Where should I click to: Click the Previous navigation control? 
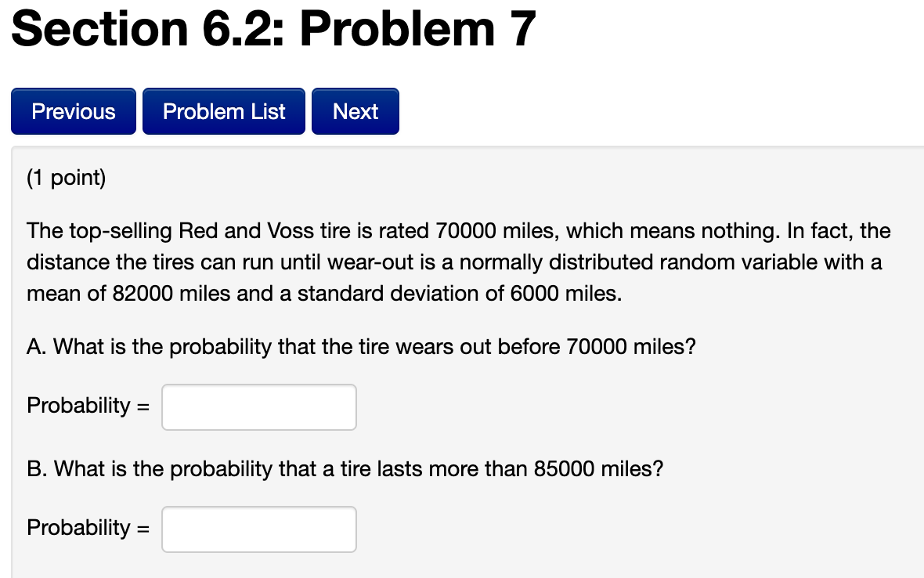(x=73, y=111)
